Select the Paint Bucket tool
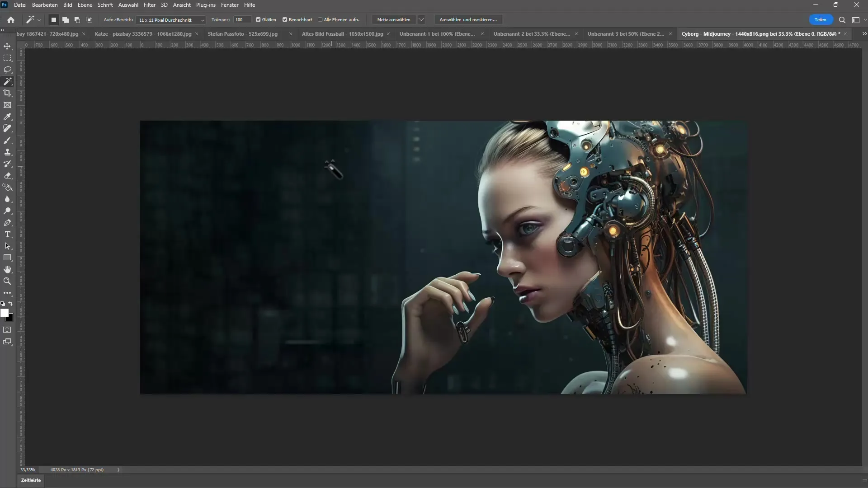868x488 pixels. 7,187
